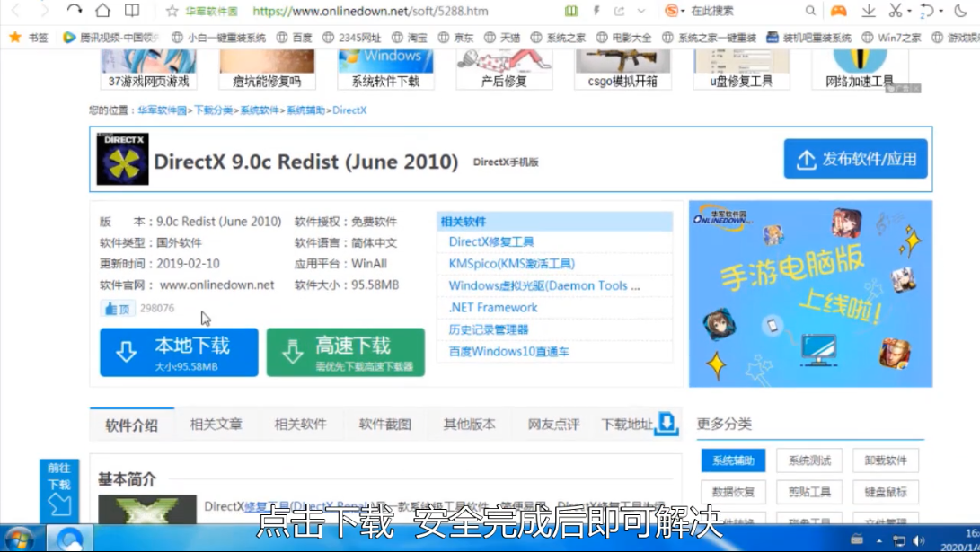Click the DirectX logo icon
This screenshot has width=980, height=552.
(x=122, y=159)
